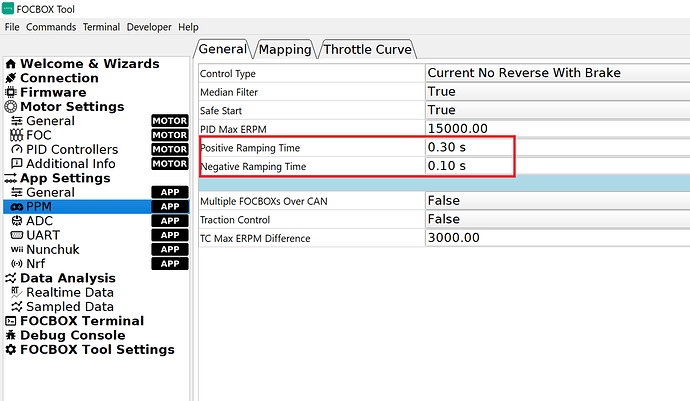Edit the Positive Ramping Time field

558,147
